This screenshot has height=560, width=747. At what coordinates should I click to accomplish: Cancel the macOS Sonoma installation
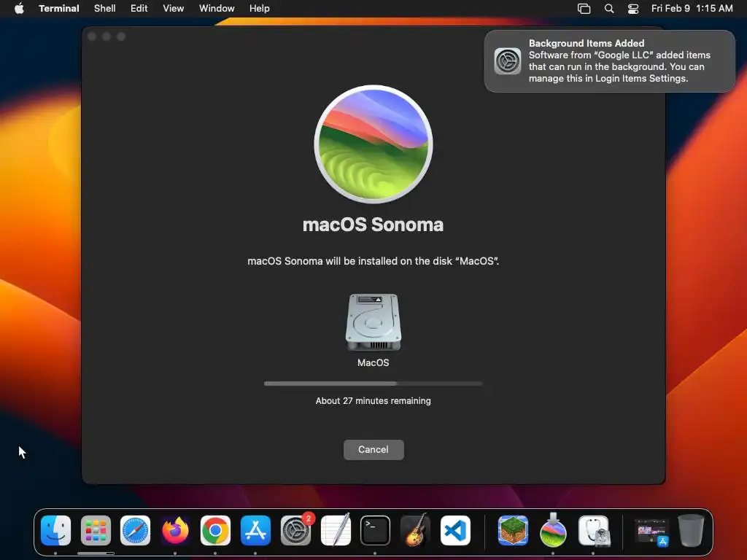[373, 449]
